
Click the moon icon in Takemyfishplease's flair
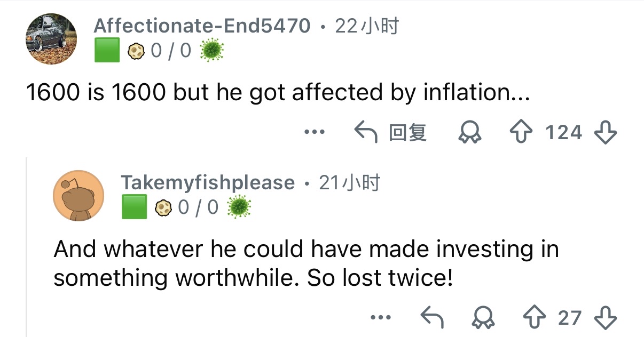pyautogui.click(x=162, y=207)
